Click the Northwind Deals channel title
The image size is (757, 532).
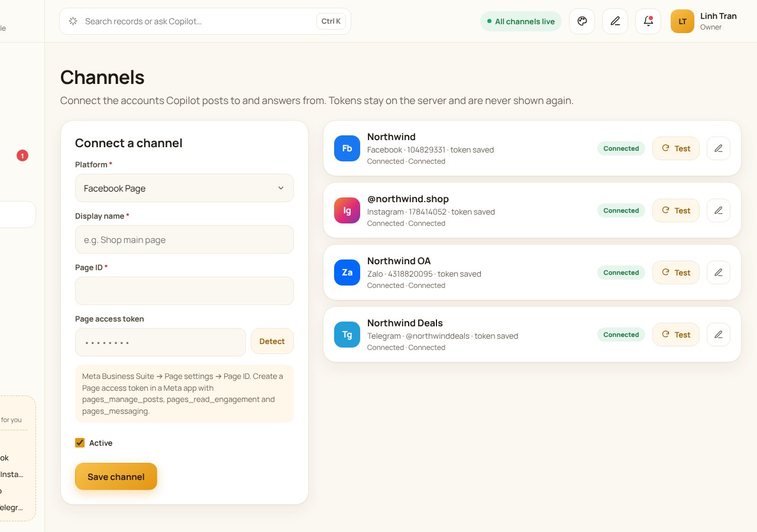tap(405, 323)
